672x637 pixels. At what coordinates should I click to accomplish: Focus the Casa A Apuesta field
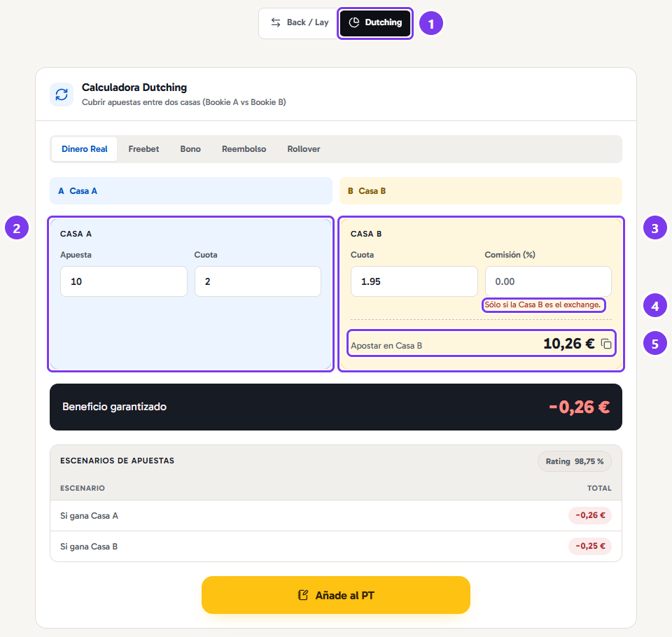click(x=124, y=281)
